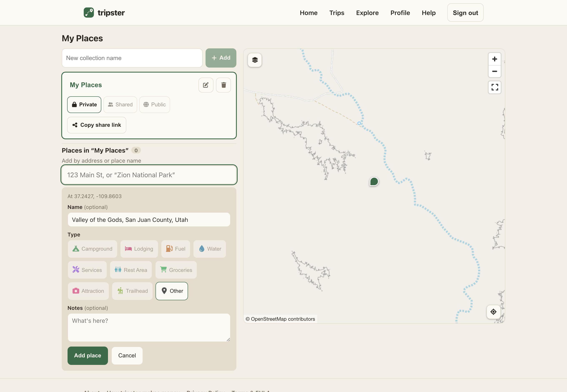Copy the share link
This screenshot has height=392, width=567.
click(97, 125)
